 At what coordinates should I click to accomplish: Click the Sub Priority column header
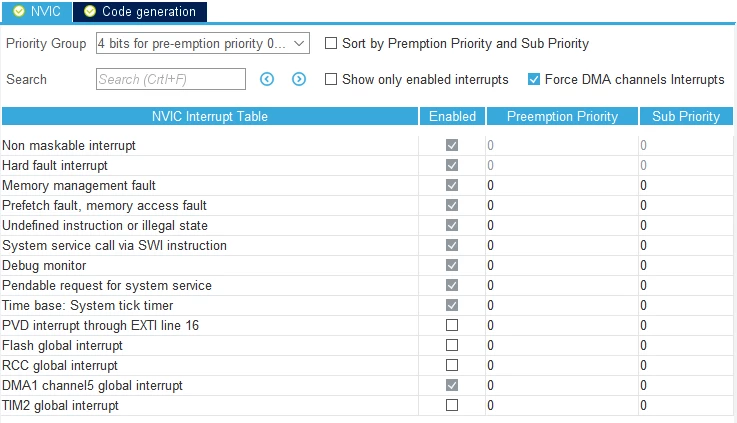[686, 116]
